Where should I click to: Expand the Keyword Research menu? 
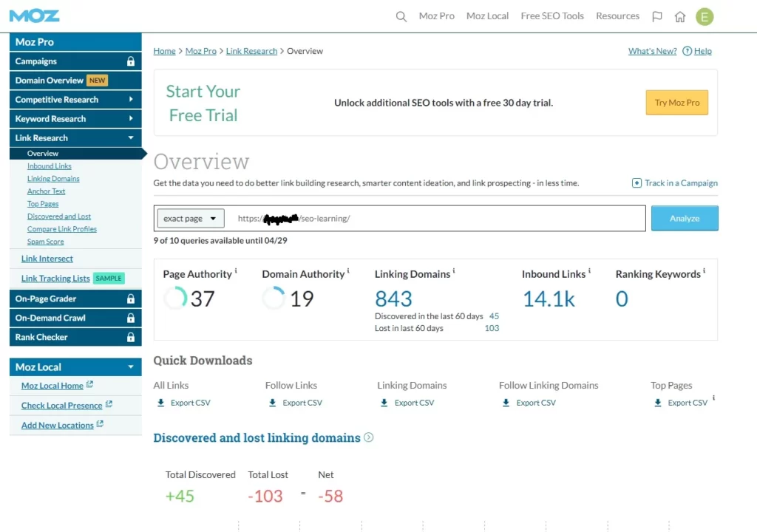pyautogui.click(x=75, y=119)
